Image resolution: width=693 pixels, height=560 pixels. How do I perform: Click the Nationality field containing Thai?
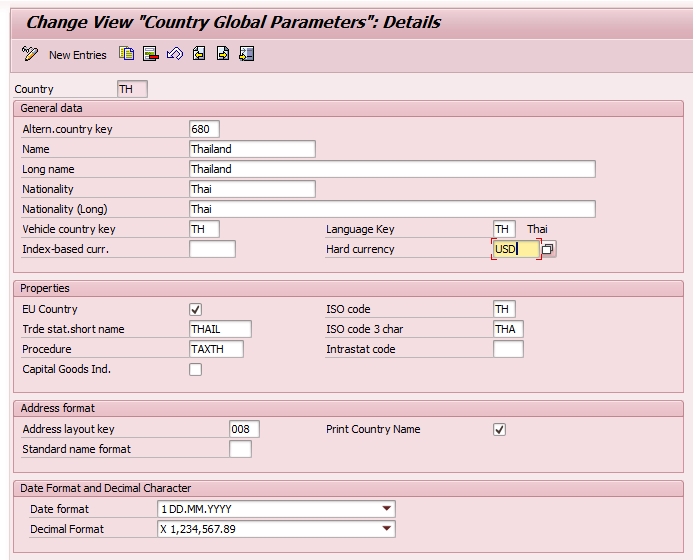252,189
